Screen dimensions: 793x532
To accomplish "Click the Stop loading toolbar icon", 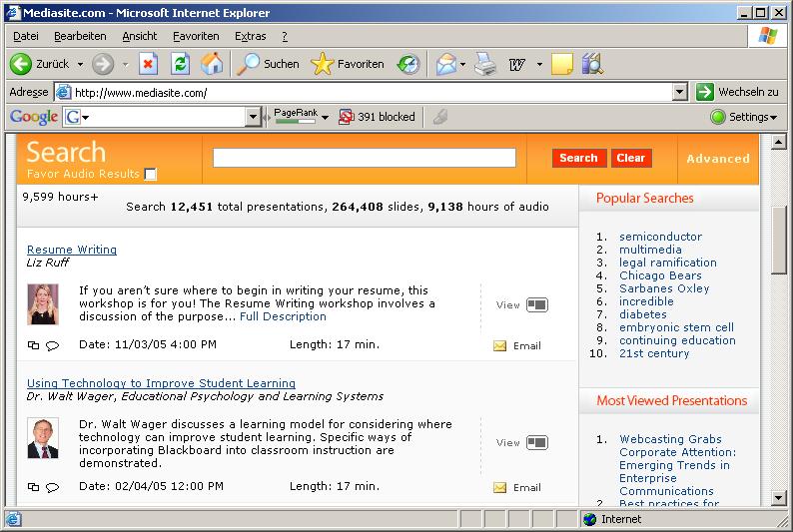I will click(148, 64).
